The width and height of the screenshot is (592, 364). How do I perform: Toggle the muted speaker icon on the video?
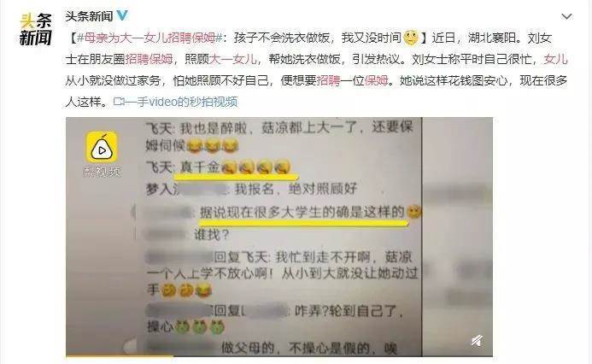[477, 341]
